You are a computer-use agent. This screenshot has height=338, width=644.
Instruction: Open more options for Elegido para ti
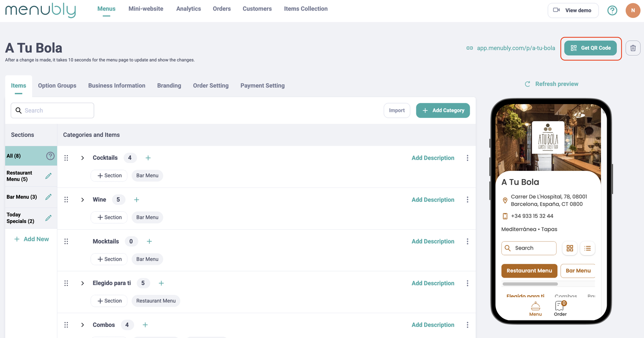pos(467,283)
